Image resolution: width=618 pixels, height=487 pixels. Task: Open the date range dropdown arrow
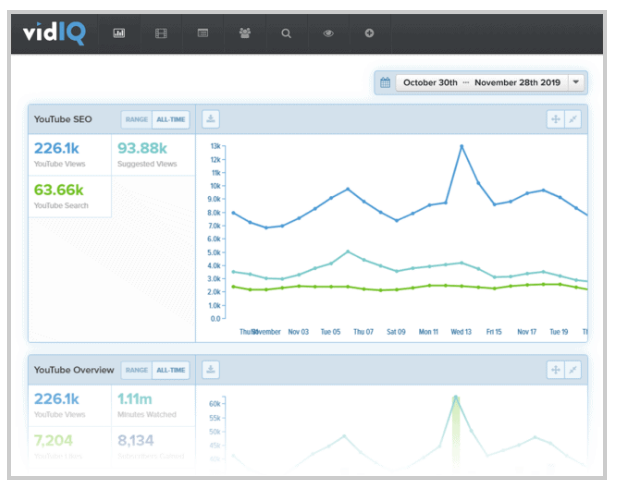click(x=576, y=82)
